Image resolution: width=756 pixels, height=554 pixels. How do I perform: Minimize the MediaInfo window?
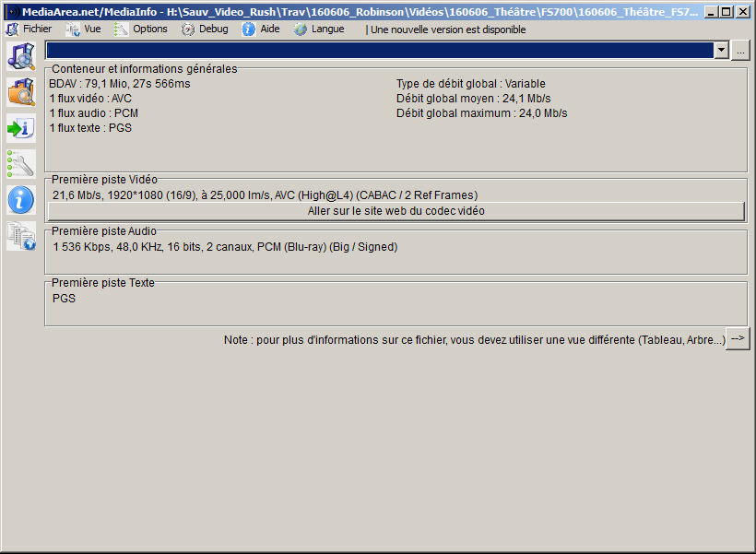[712, 12]
